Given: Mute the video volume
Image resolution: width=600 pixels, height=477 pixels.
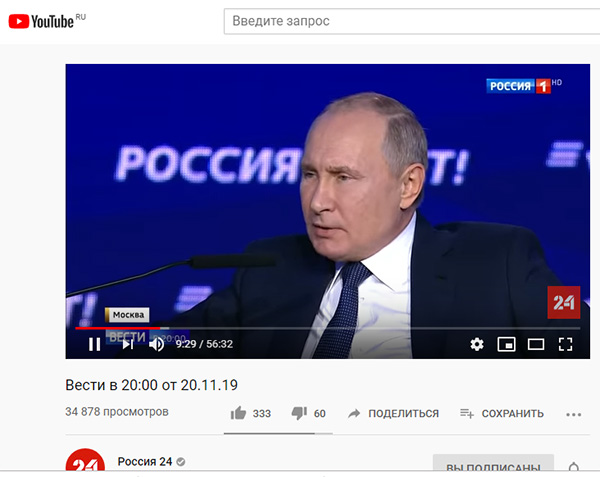Looking at the screenshot, I should click(x=157, y=344).
